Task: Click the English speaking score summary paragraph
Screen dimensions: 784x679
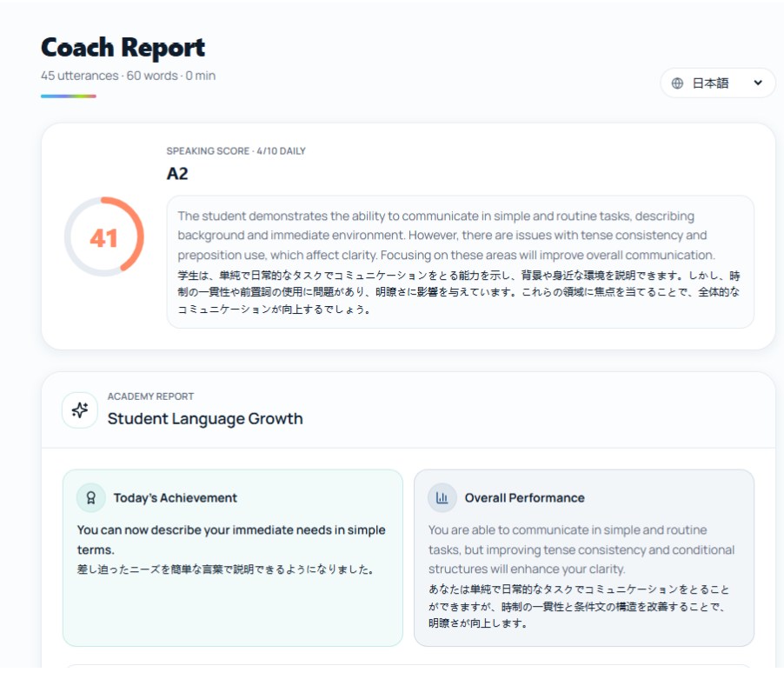Action: (x=446, y=236)
